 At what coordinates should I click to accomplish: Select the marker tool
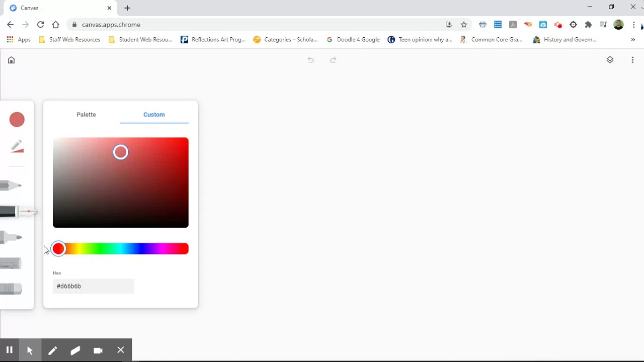(x=11, y=237)
